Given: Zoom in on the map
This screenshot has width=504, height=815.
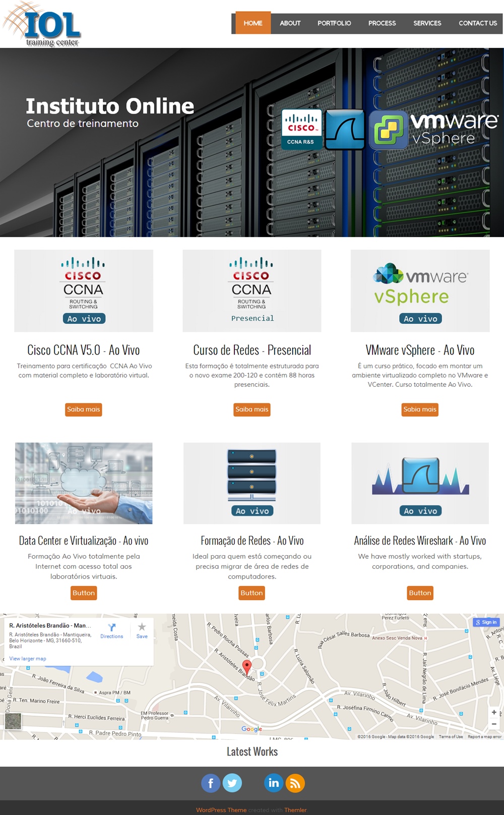Looking at the screenshot, I should (494, 712).
